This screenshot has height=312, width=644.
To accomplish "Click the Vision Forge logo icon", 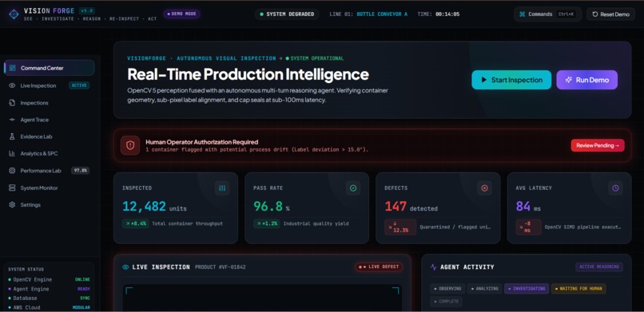I will [14, 14].
